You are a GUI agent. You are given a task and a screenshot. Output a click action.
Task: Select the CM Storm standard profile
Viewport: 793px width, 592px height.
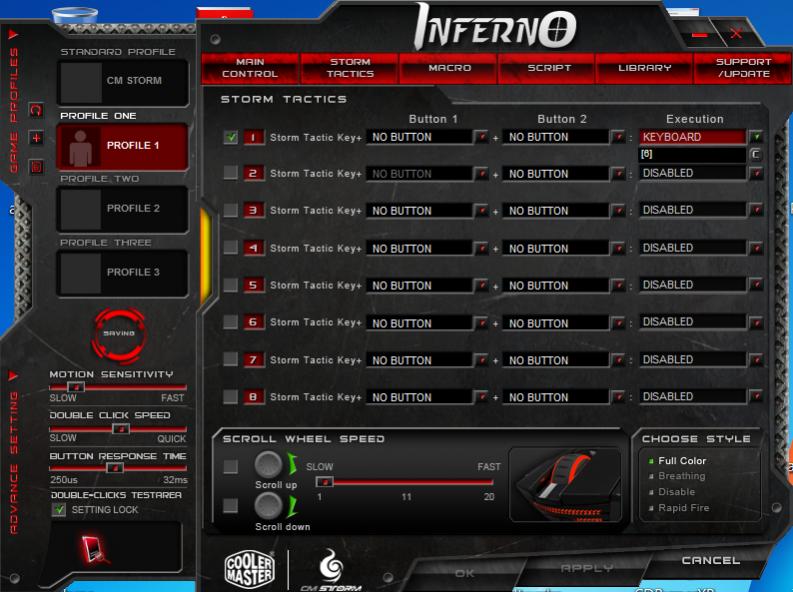coord(123,81)
